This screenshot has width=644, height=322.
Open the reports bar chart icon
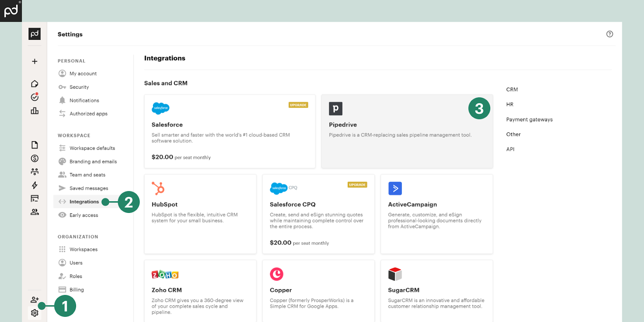pos(35,111)
